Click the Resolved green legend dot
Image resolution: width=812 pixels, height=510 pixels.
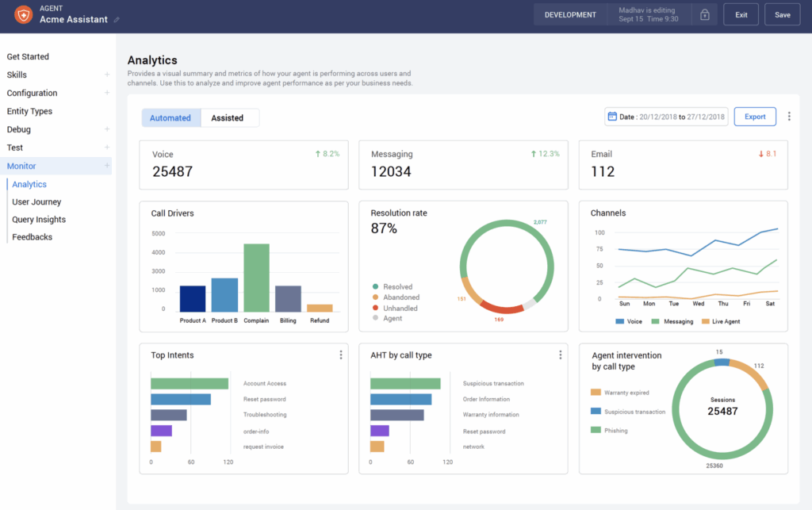(374, 287)
